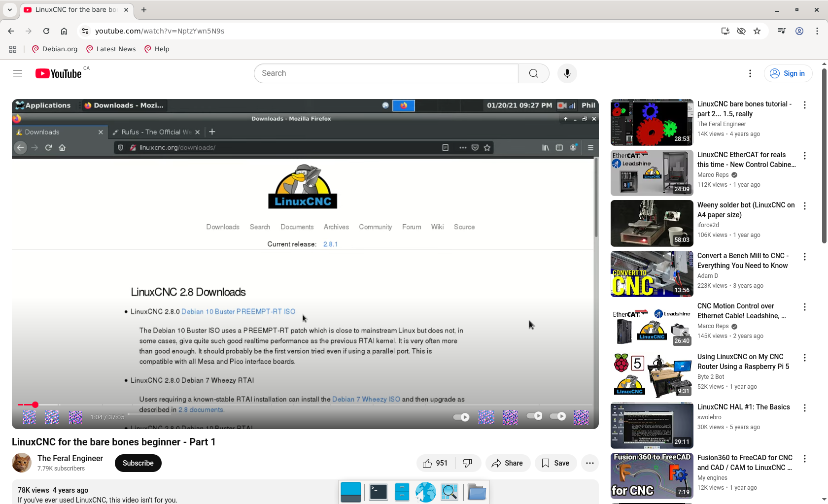Open options menu for Raspberry Pi 5 router video
828x504 pixels.
coord(805,358)
